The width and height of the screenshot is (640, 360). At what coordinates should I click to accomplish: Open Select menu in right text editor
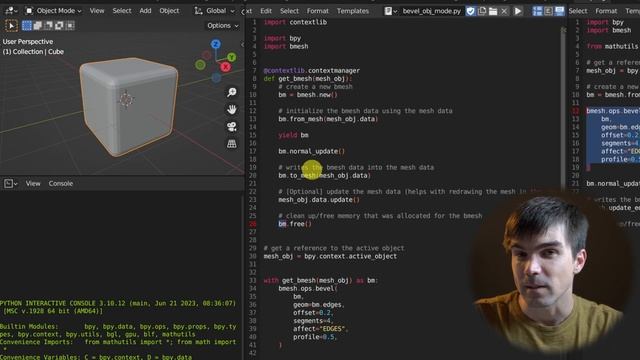578,11
